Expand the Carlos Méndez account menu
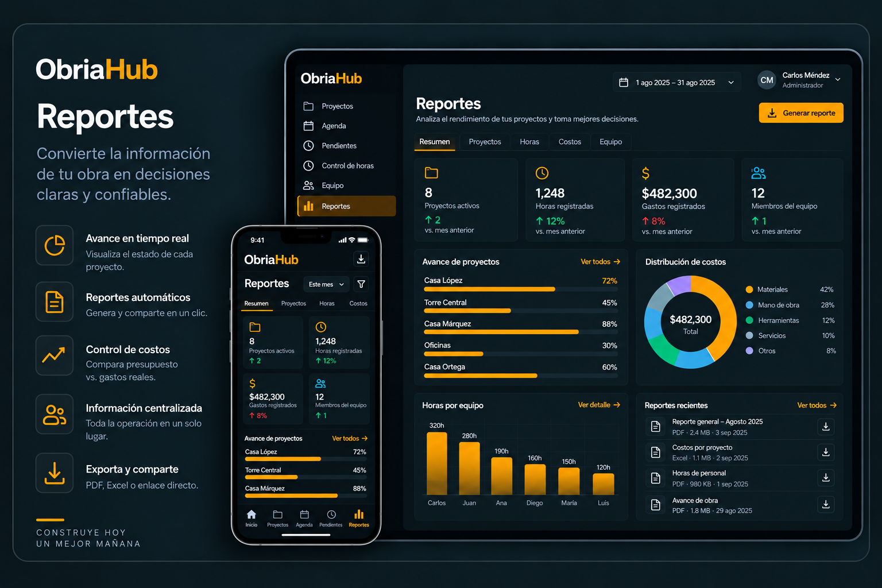This screenshot has height=588, width=882. [x=838, y=80]
